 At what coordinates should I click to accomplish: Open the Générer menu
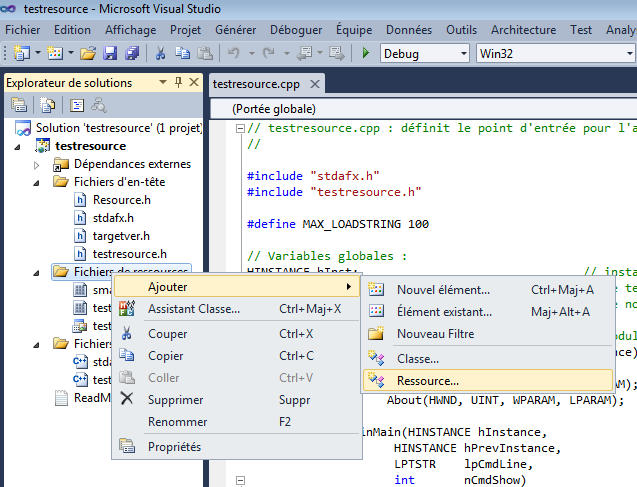click(236, 30)
